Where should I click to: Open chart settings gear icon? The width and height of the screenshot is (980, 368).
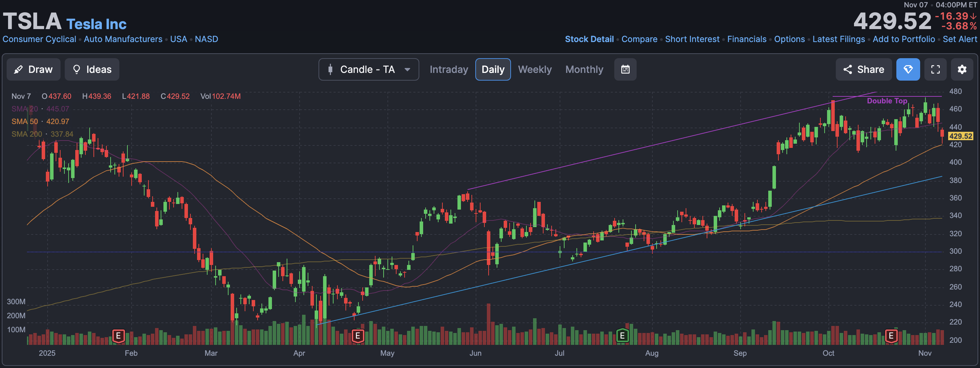click(x=962, y=69)
